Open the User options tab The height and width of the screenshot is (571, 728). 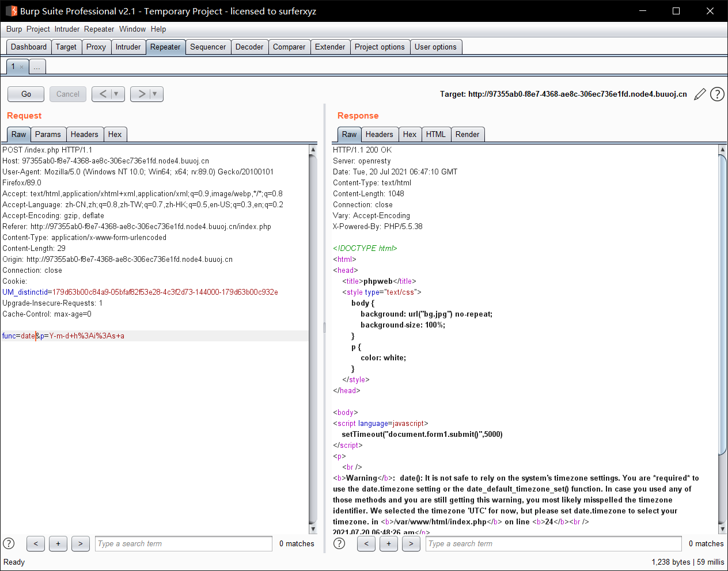click(435, 47)
